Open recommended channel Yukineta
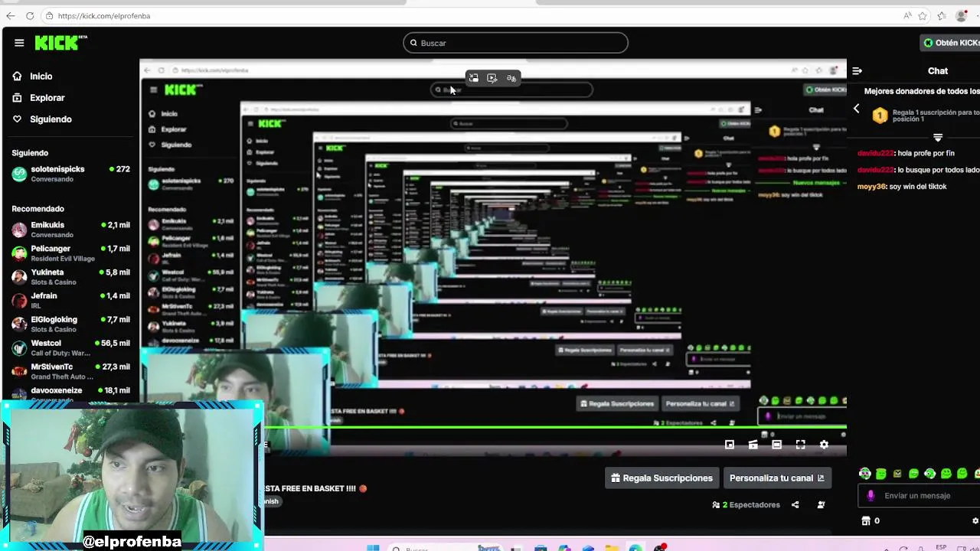The height and width of the screenshot is (551, 980). click(70, 277)
